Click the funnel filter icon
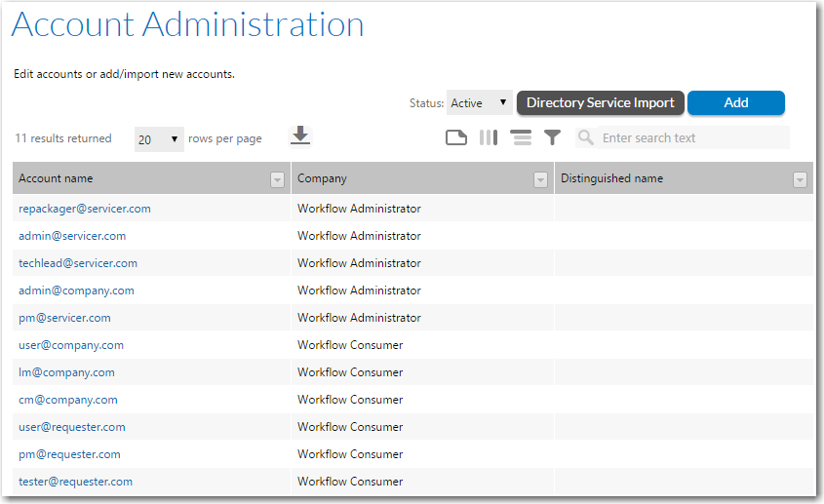The image size is (824, 504). coord(553,137)
